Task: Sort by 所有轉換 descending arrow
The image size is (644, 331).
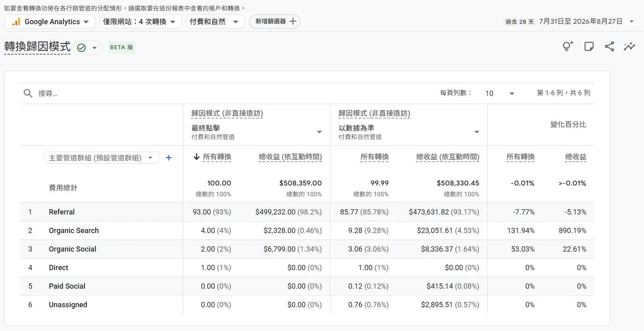Action: (x=196, y=157)
